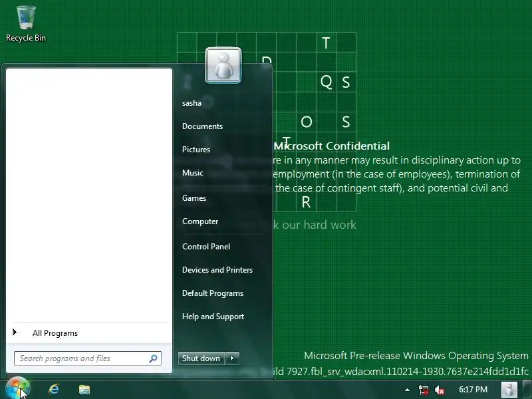Open Documents from the Start menu
Image resolution: width=532 pixels, height=399 pixels.
(202, 126)
